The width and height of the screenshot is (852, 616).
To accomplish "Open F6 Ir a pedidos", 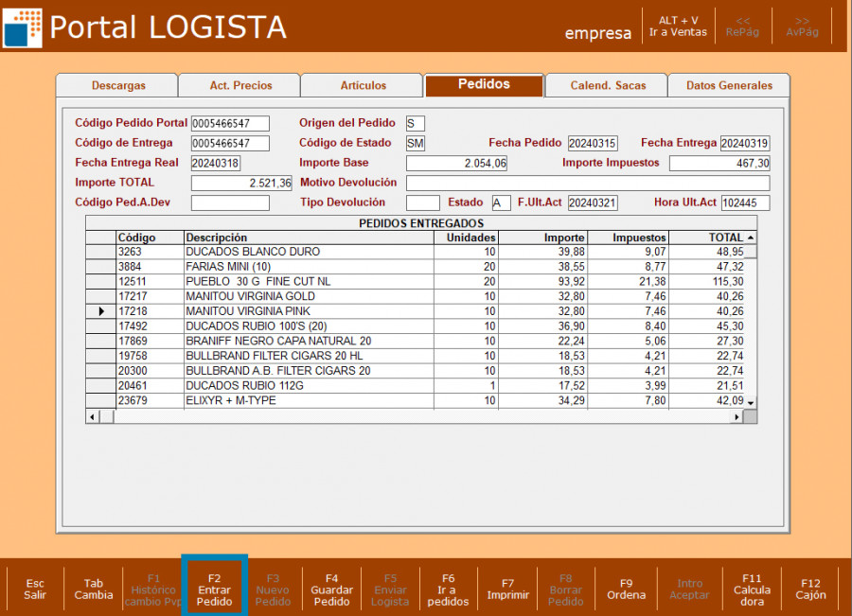I will click(x=448, y=589).
